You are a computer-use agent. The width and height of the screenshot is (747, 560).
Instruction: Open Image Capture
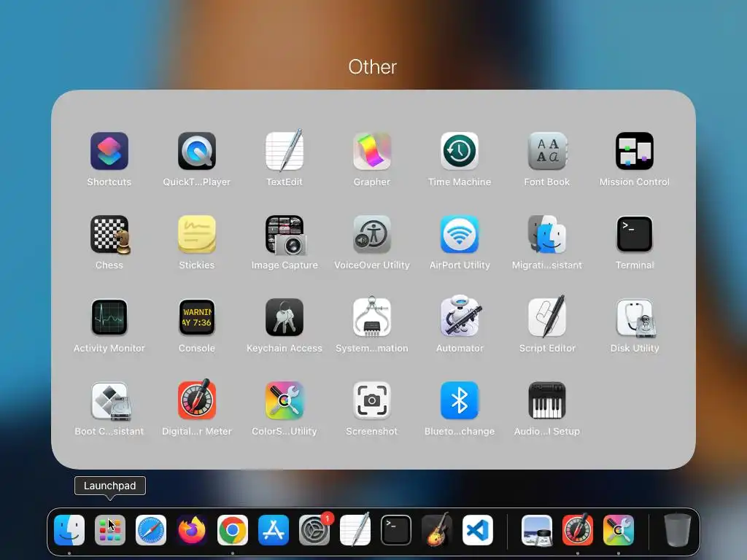(285, 235)
